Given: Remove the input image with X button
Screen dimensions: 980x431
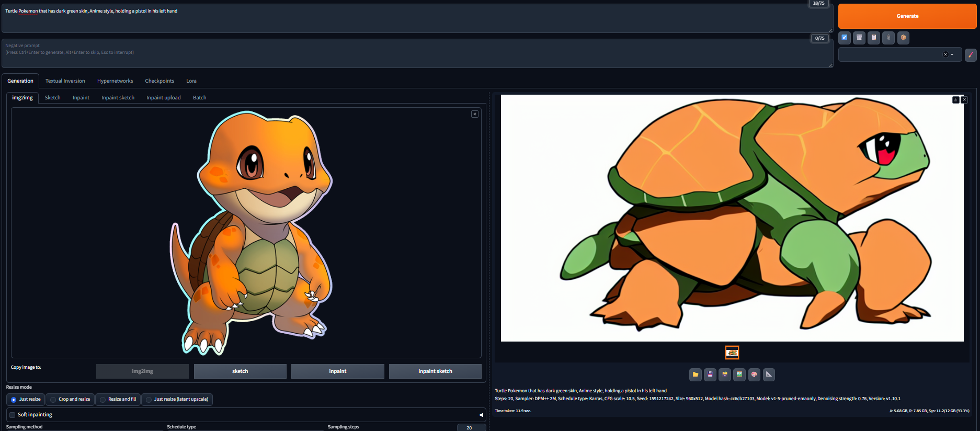Looking at the screenshot, I should [475, 114].
